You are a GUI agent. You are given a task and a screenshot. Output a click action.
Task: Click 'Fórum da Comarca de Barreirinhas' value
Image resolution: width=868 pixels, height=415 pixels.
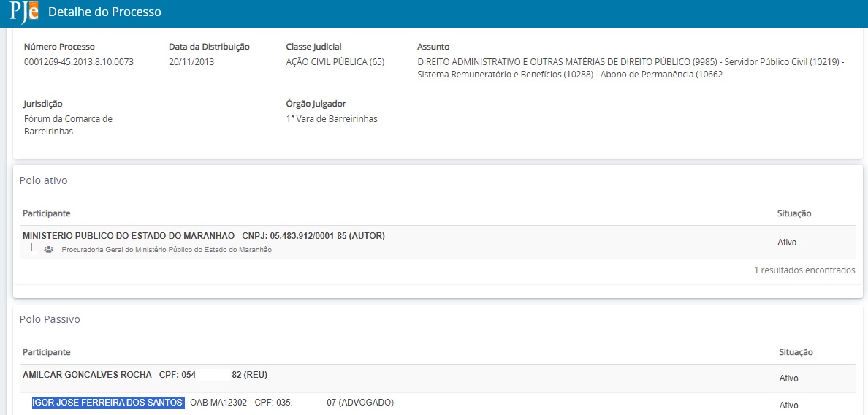68,125
